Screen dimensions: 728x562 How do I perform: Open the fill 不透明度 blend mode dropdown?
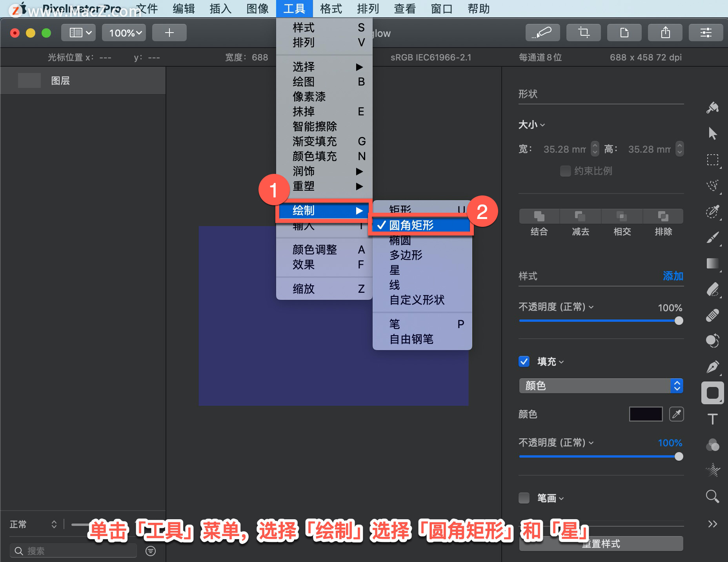tap(556, 443)
